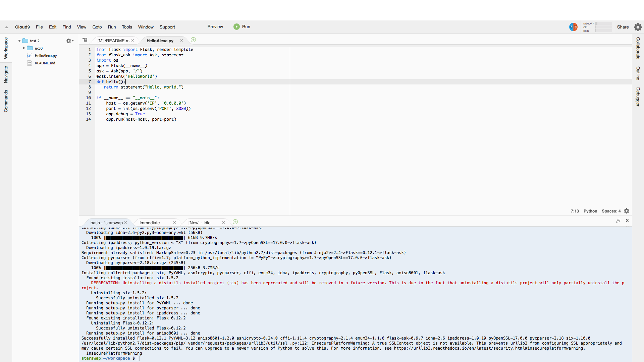
Task: Close the [New] - Idle tab
Action: coord(223,223)
